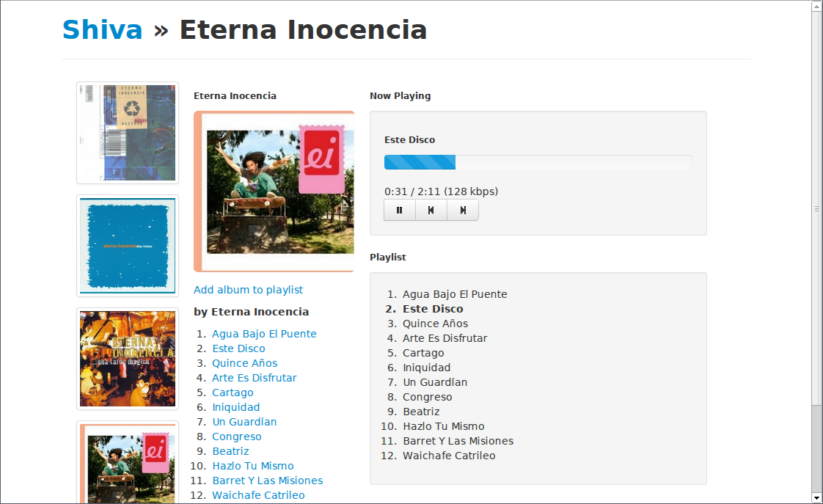Skip to the next track
This screenshot has width=823, height=504.
tap(462, 210)
